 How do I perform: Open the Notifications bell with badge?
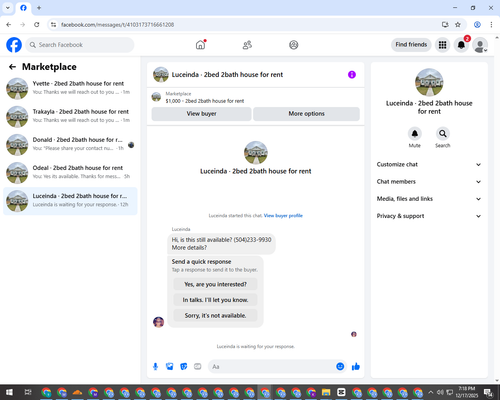coord(461,45)
